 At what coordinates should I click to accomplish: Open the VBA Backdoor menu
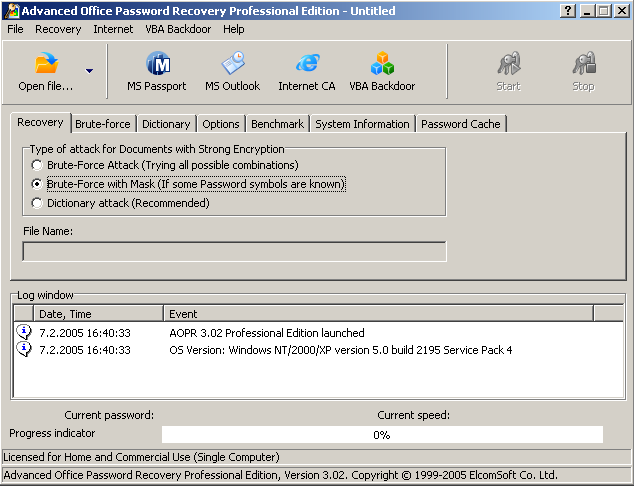(178, 29)
